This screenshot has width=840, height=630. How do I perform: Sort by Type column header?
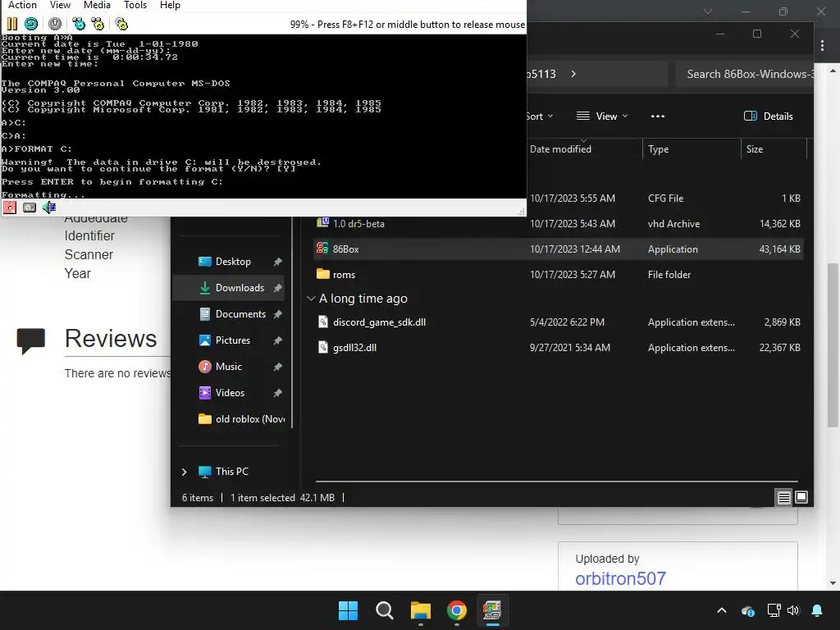tap(691, 149)
